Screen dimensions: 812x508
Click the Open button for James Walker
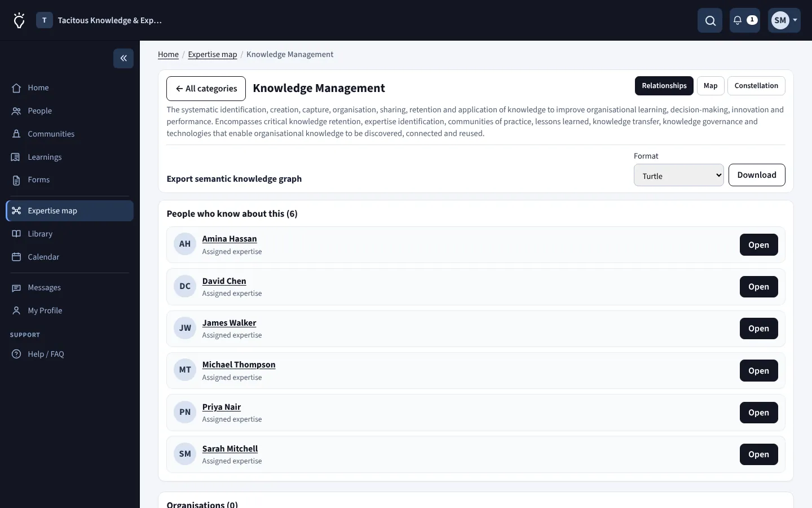tap(758, 329)
